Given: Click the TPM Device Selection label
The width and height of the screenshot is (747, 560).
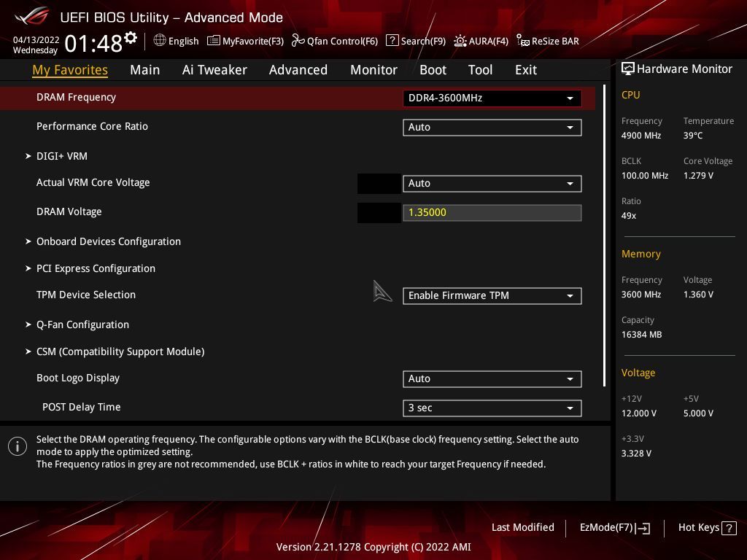Looking at the screenshot, I should pos(86,295).
